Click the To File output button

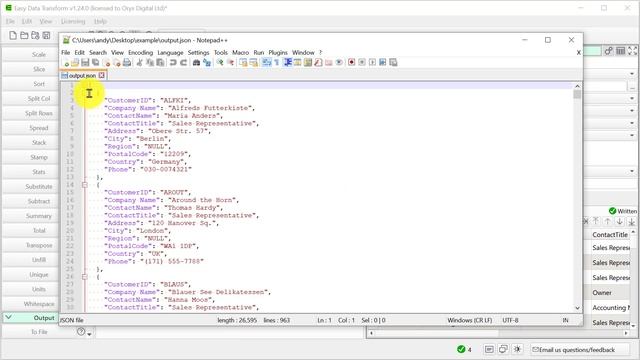[39, 332]
